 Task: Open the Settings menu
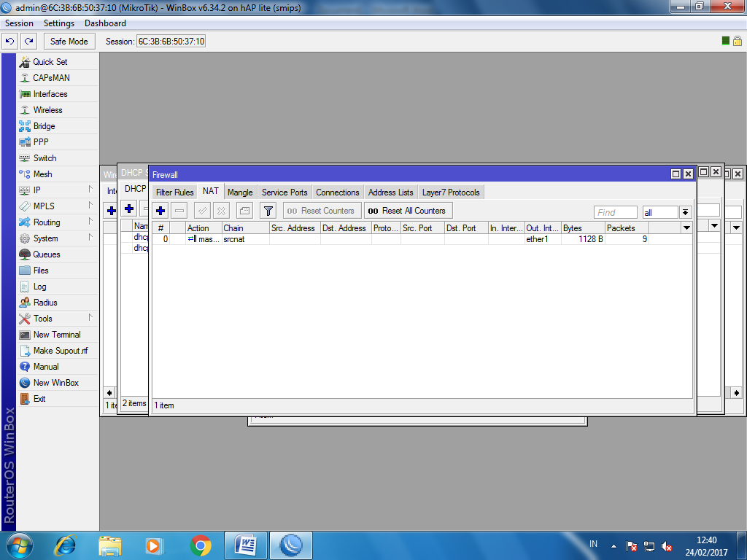click(59, 23)
